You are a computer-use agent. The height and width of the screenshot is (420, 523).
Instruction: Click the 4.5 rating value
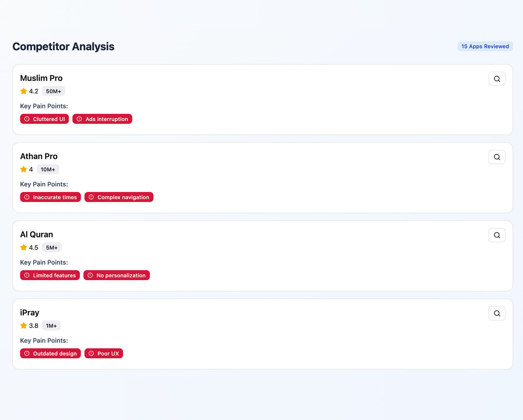(x=34, y=247)
